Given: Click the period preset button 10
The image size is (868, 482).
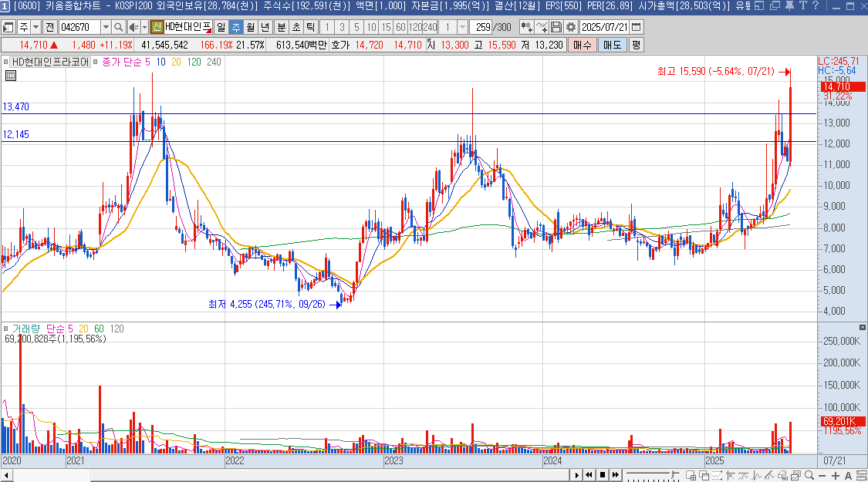Looking at the screenshot, I should (x=371, y=27).
